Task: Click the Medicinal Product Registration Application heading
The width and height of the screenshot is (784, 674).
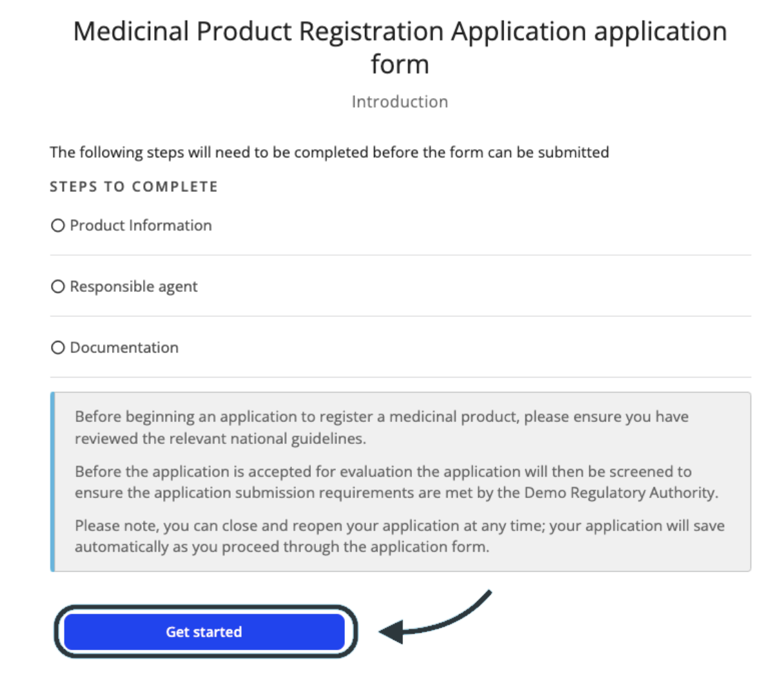Action: click(400, 48)
